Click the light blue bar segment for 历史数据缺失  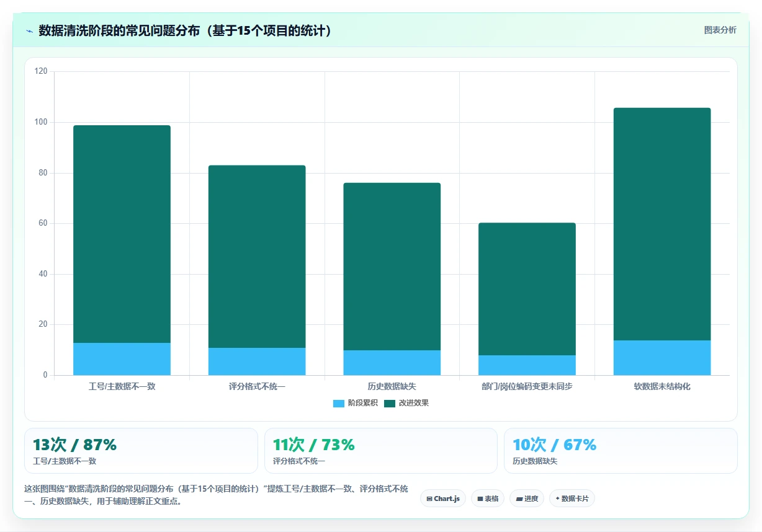click(x=392, y=363)
